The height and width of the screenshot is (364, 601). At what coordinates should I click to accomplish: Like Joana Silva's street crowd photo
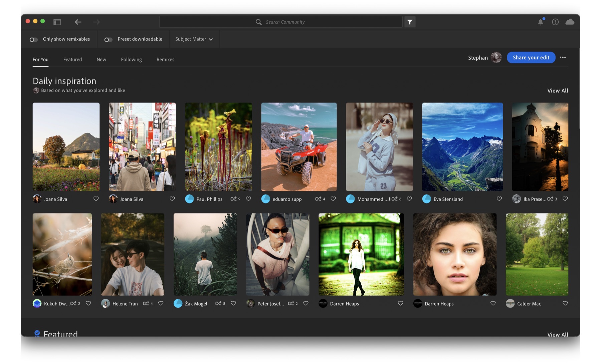[172, 199]
